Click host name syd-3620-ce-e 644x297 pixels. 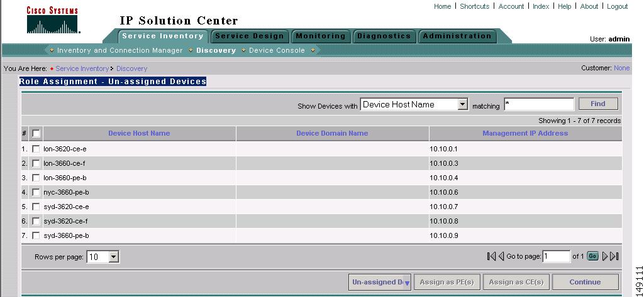66,207
